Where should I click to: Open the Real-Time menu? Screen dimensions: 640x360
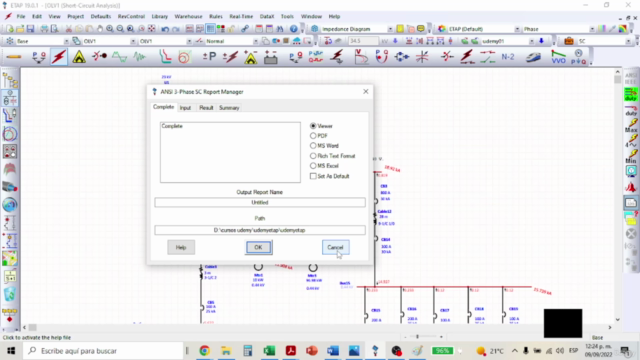(241, 17)
